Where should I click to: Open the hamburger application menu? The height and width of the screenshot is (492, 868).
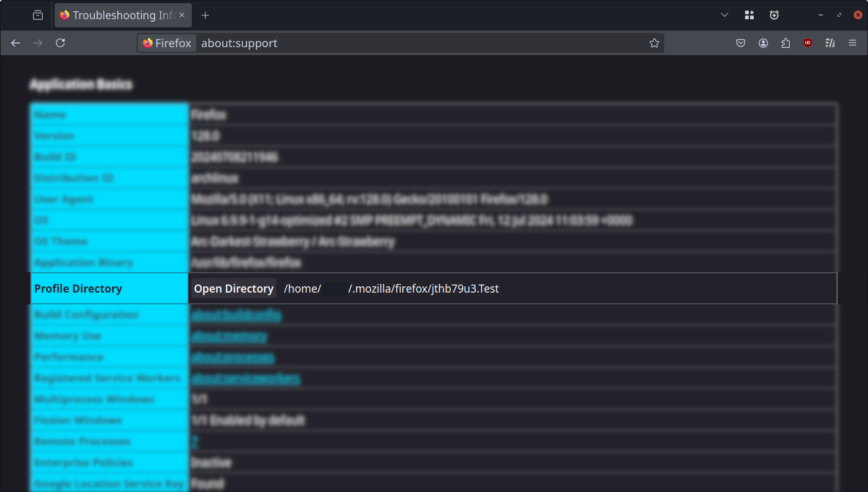(x=852, y=43)
